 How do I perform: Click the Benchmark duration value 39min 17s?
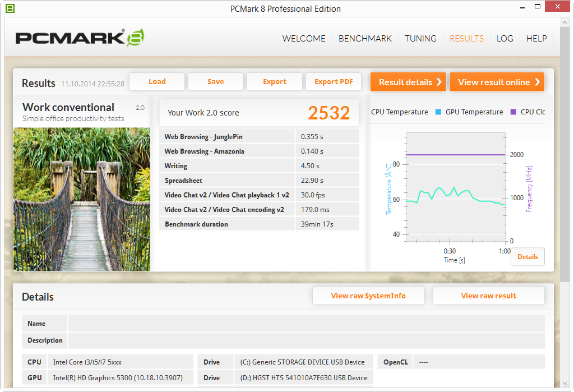click(x=317, y=224)
